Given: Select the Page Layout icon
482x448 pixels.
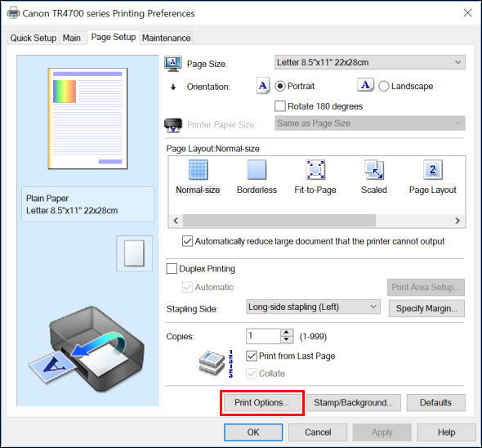Looking at the screenshot, I should click(x=433, y=169).
